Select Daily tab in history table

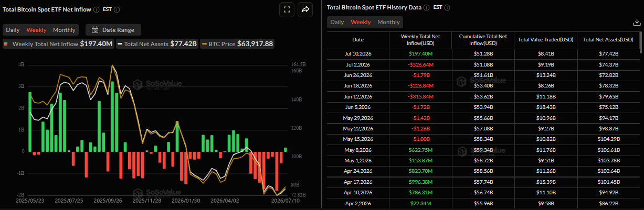pos(337,22)
